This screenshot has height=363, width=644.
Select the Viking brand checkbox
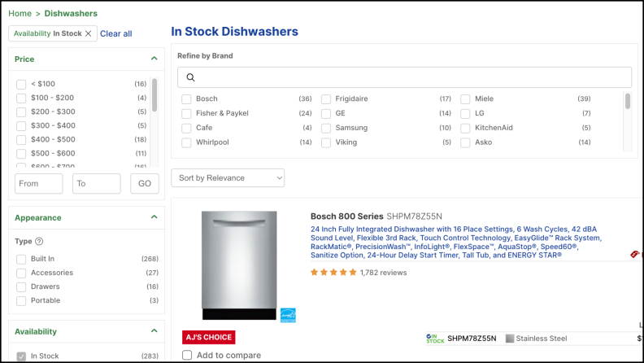point(326,142)
